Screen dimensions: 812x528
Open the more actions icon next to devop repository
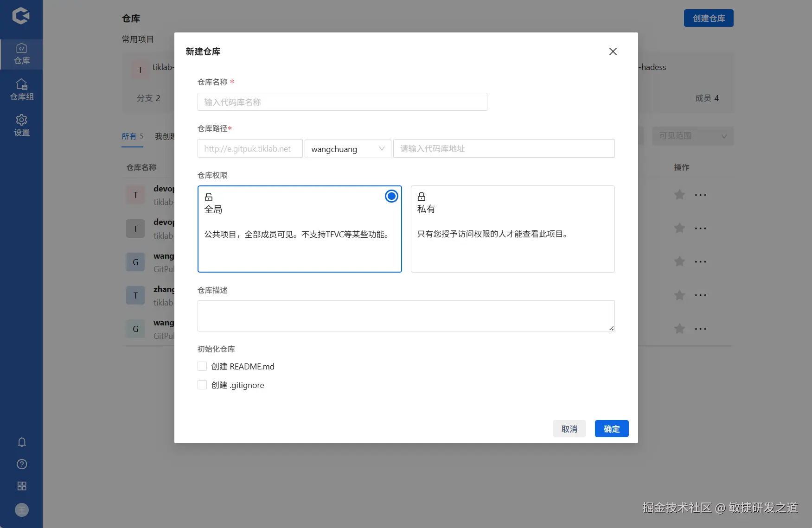(x=701, y=195)
